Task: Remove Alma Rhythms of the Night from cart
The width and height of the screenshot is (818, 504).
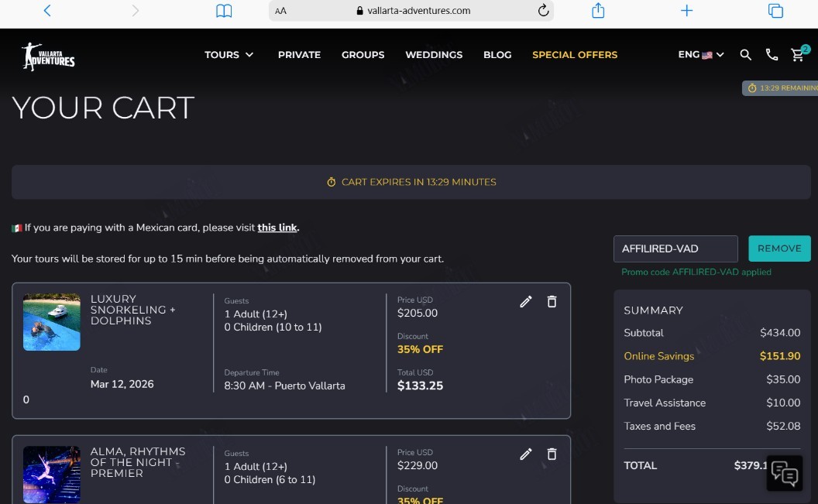Action: pyautogui.click(x=552, y=454)
